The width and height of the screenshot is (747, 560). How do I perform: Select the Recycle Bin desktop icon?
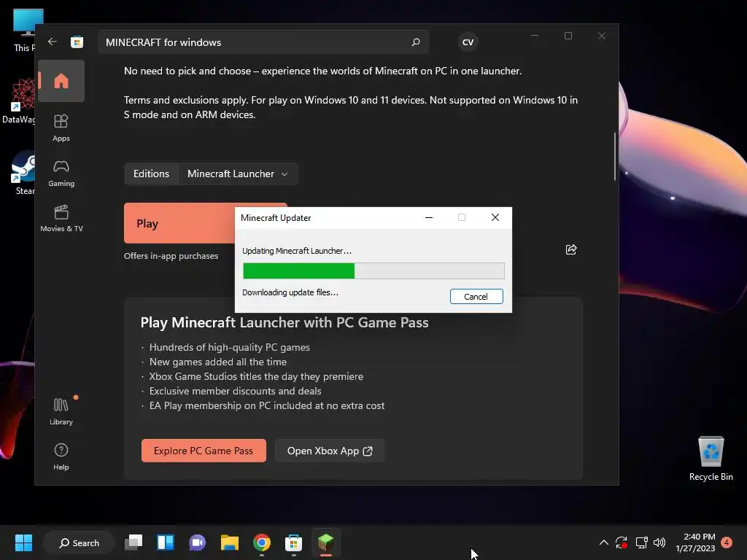point(711,458)
